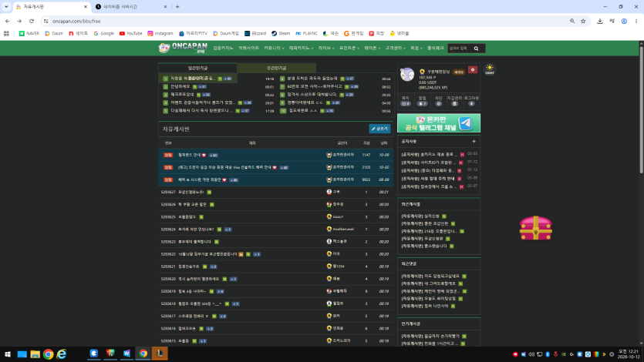Click the red profile settings icon
This screenshot has height=362, width=644.
[x=473, y=70]
